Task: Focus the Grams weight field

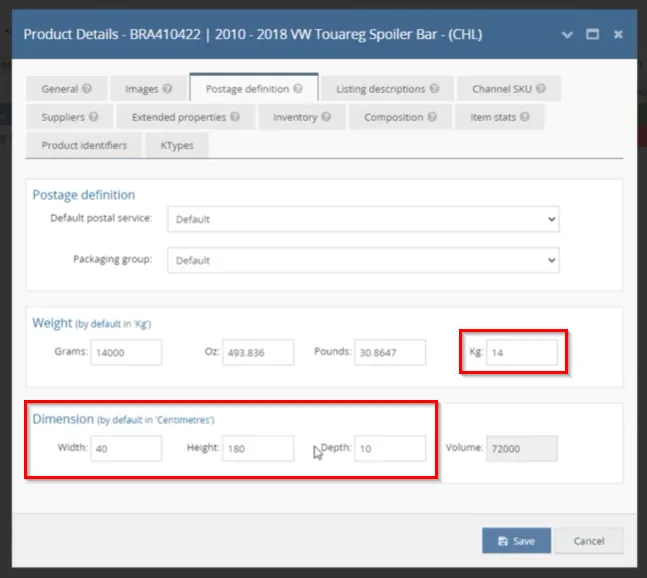Action: point(126,352)
